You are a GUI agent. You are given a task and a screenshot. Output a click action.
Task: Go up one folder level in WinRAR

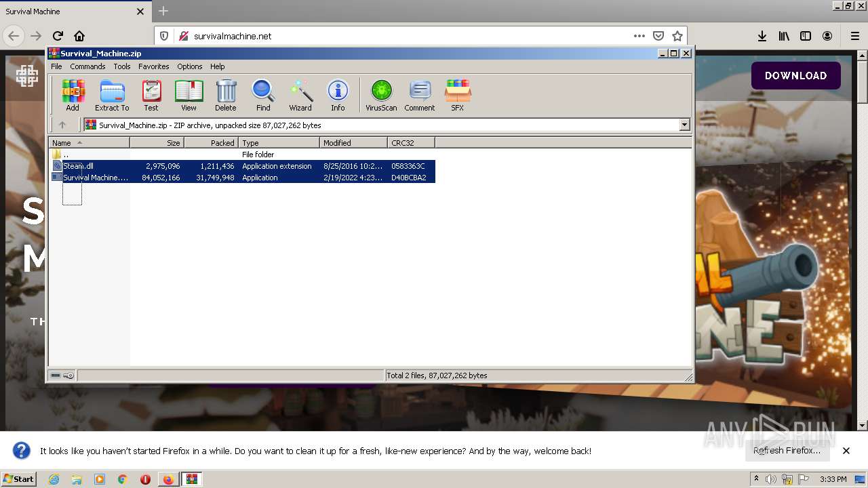pyautogui.click(x=62, y=125)
